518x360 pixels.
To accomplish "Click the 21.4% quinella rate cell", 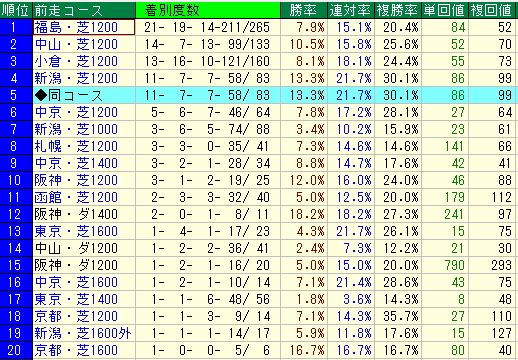I will click(351, 282).
